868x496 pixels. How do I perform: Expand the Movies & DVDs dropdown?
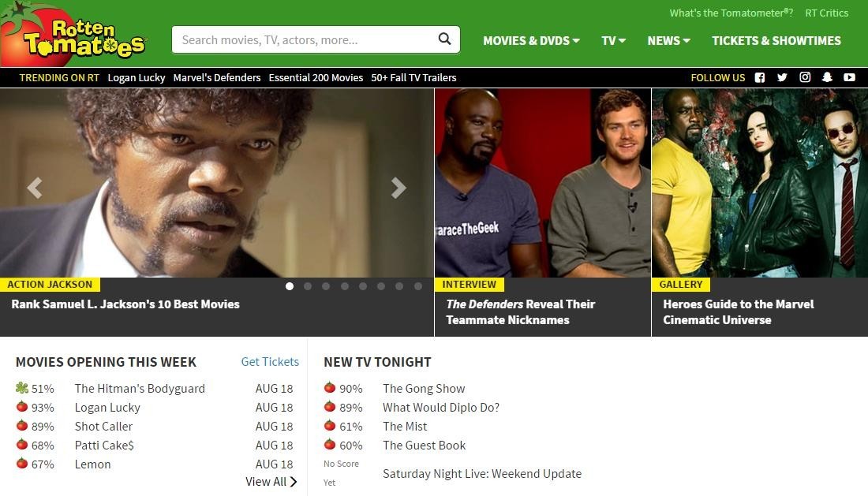[x=531, y=40]
